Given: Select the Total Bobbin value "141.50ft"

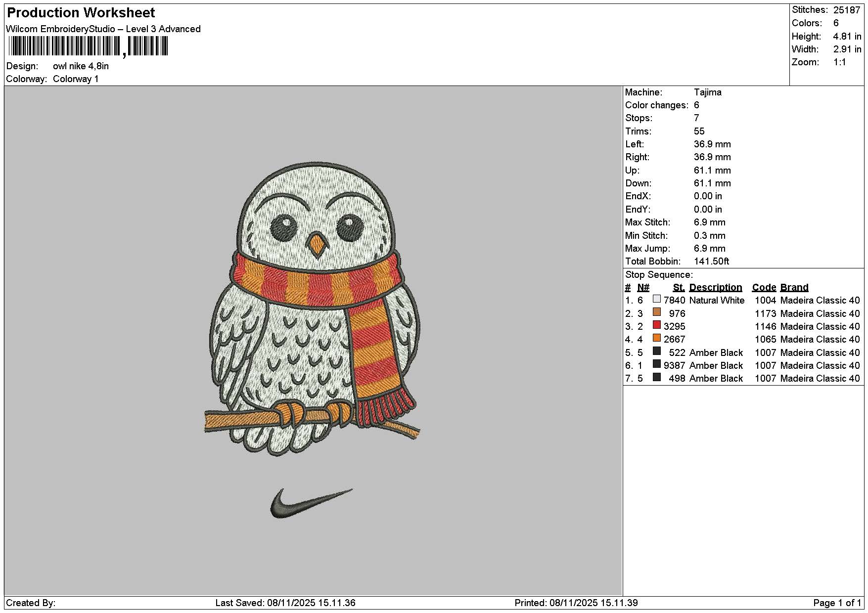Looking at the screenshot, I should (x=712, y=262).
